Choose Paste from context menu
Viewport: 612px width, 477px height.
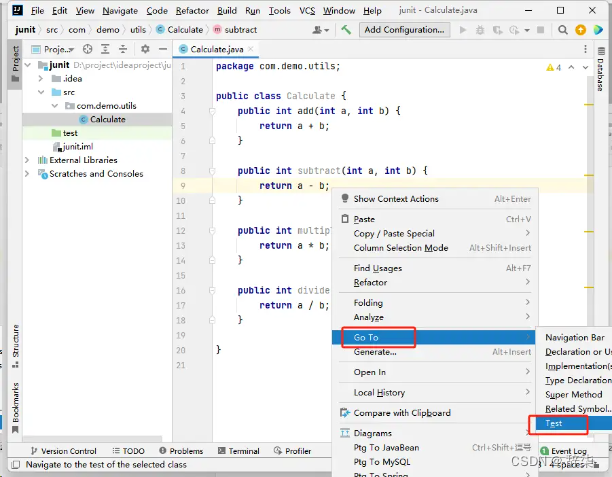435,219
